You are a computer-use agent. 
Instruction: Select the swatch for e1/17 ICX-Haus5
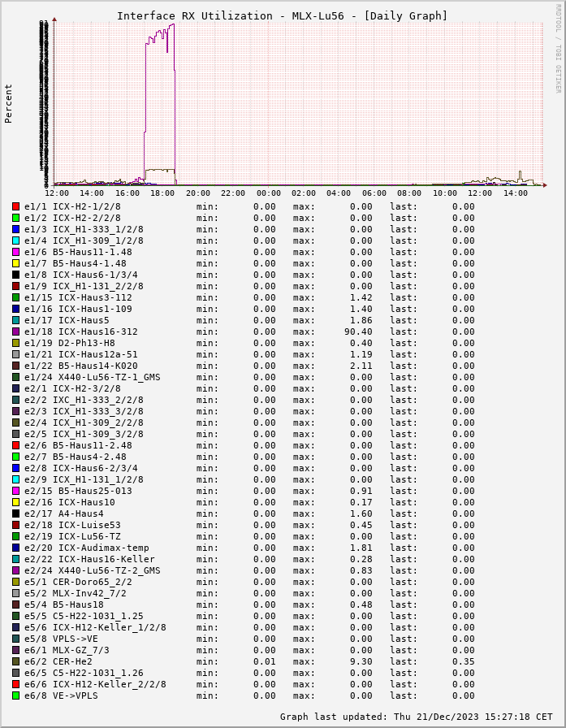tap(15, 320)
